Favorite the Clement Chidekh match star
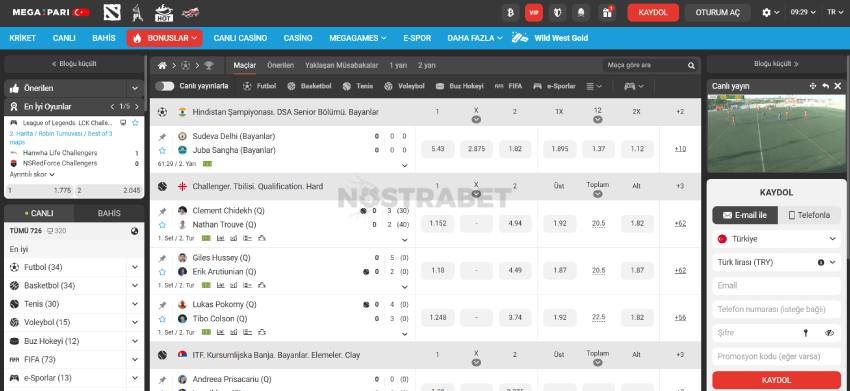Image resolution: width=850 pixels, height=391 pixels. tap(162, 225)
